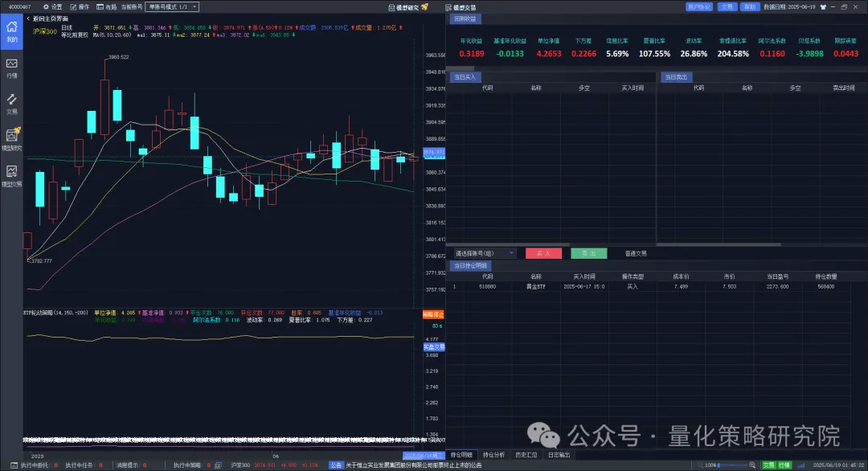The height and width of the screenshot is (471, 868).
Task: Click the 普通交易 link
Action: (x=636, y=253)
